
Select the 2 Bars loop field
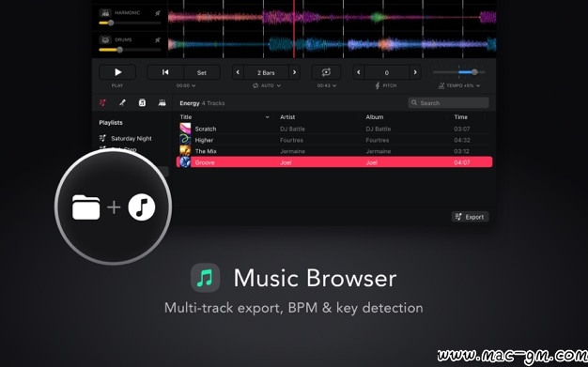coord(266,72)
